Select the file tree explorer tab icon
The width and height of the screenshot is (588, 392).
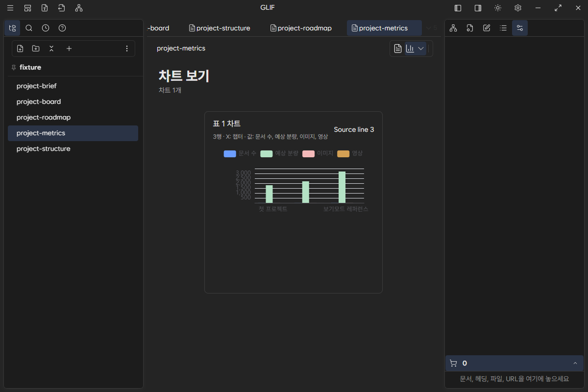click(x=12, y=28)
